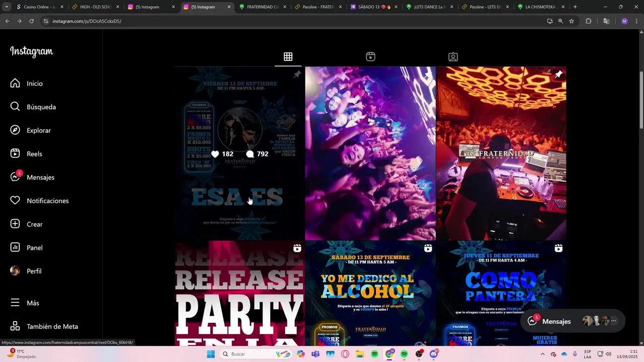This screenshot has width=644, height=362.
Task: Open Notificaciones heart icon
Action: (x=15, y=201)
